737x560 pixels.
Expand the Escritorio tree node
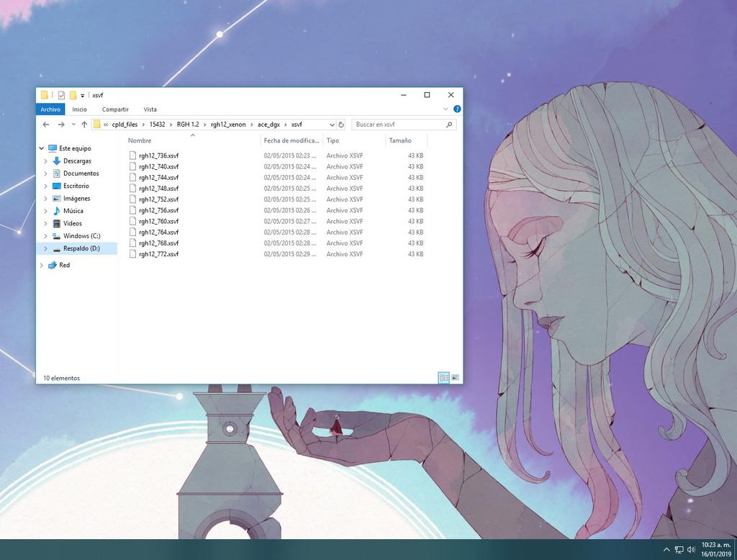(x=45, y=186)
